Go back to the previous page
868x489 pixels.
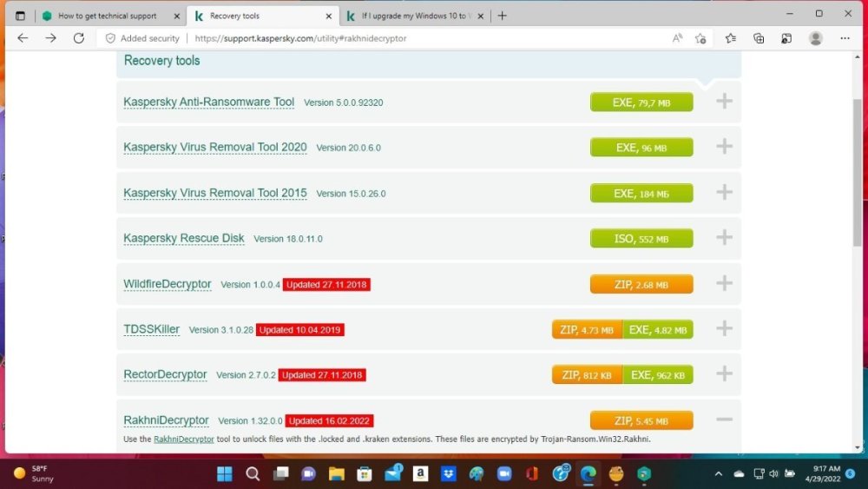pyautogui.click(x=23, y=38)
